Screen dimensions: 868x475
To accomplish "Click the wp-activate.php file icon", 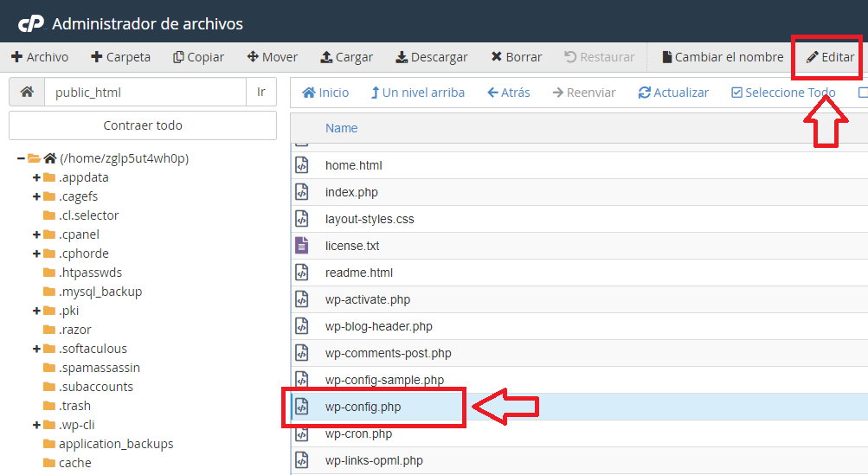I will 302,299.
